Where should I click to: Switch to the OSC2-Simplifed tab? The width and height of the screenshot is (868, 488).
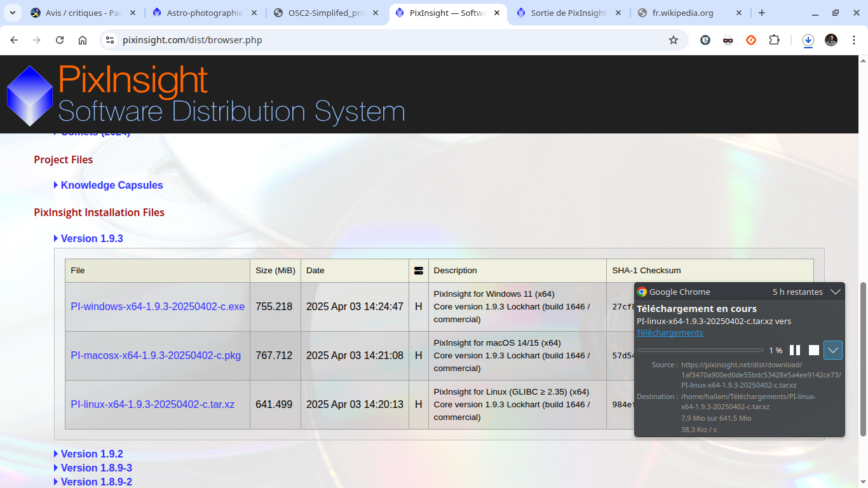pyautogui.click(x=325, y=13)
